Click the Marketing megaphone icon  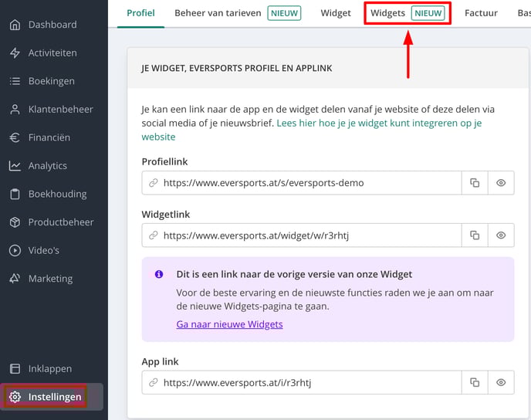tap(15, 279)
